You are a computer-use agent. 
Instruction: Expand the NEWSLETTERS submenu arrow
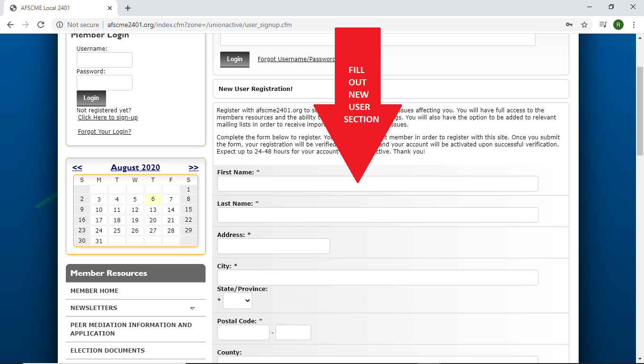pos(192,308)
